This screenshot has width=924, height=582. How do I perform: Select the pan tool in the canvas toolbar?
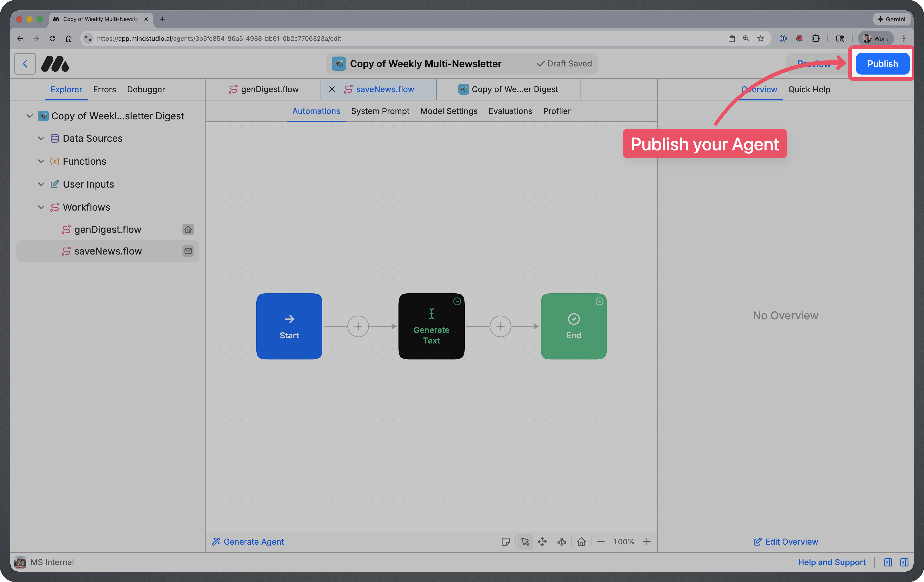pyautogui.click(x=542, y=542)
